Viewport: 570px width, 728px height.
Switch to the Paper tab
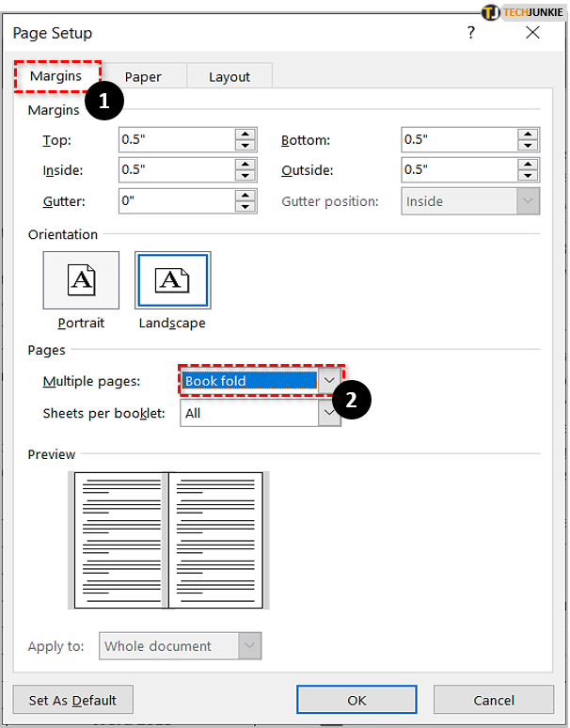[x=143, y=77]
